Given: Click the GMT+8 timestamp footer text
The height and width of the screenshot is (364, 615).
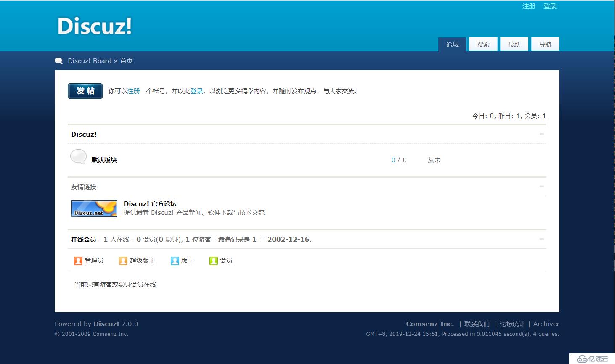Looking at the screenshot, I should (463, 334).
